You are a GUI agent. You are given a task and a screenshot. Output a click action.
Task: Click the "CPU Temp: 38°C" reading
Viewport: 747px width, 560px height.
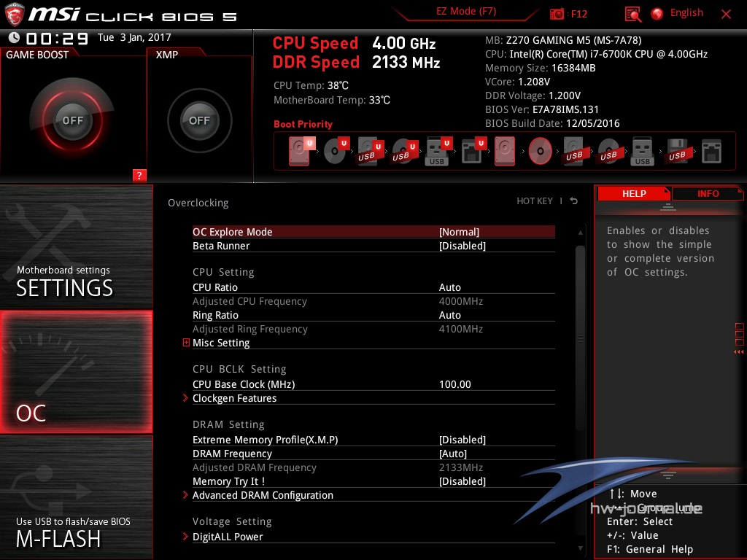[311, 85]
